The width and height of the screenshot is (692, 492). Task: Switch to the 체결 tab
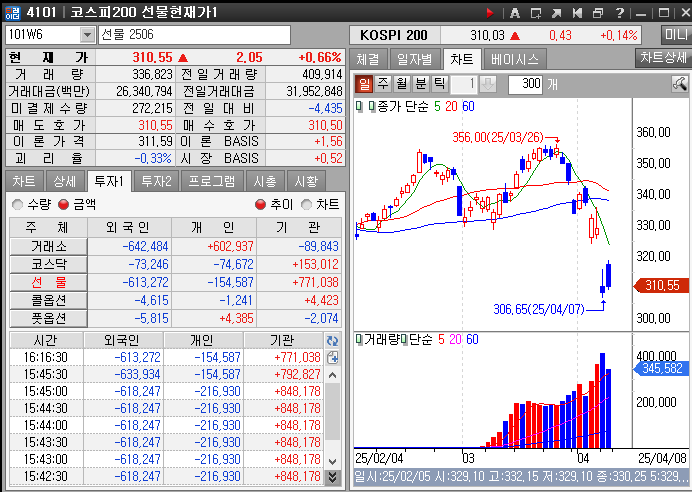click(x=368, y=59)
